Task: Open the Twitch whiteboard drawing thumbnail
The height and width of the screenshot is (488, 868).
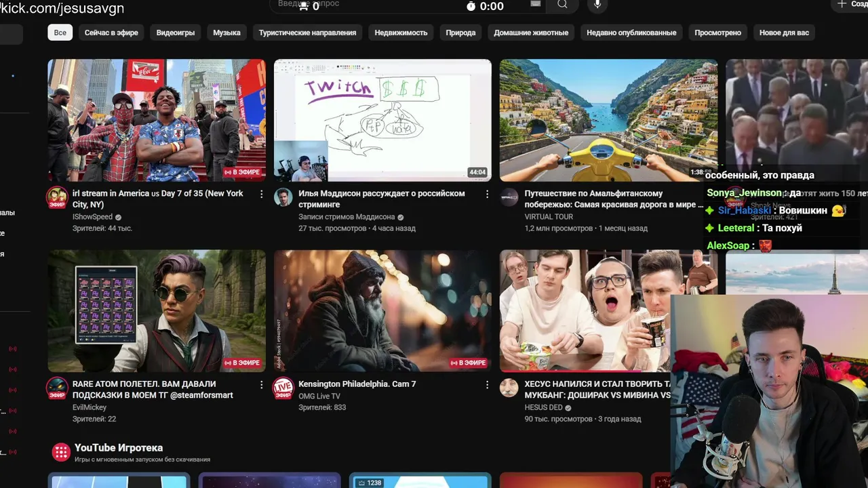Action: (382, 120)
